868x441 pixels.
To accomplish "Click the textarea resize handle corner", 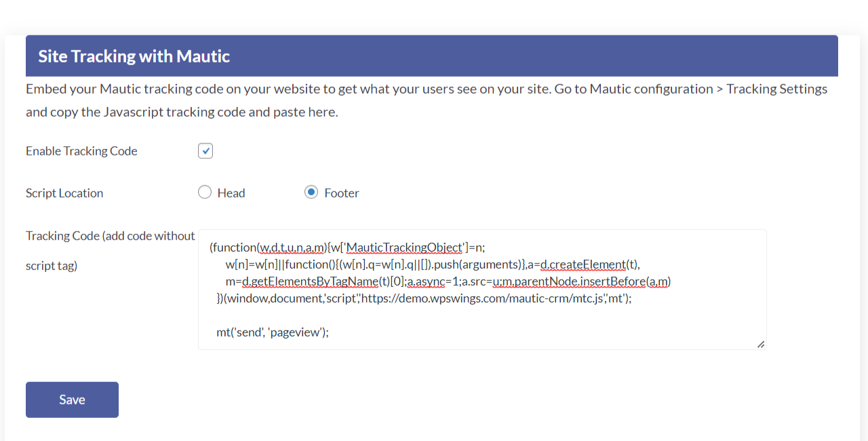I will [x=761, y=344].
